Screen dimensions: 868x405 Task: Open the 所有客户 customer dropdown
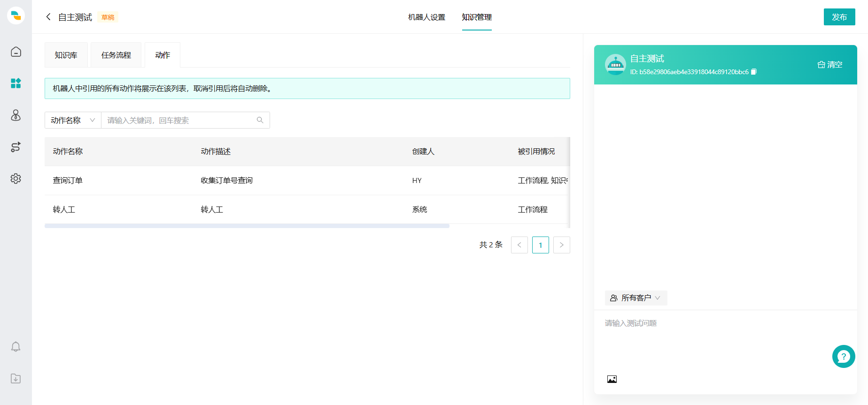point(635,298)
